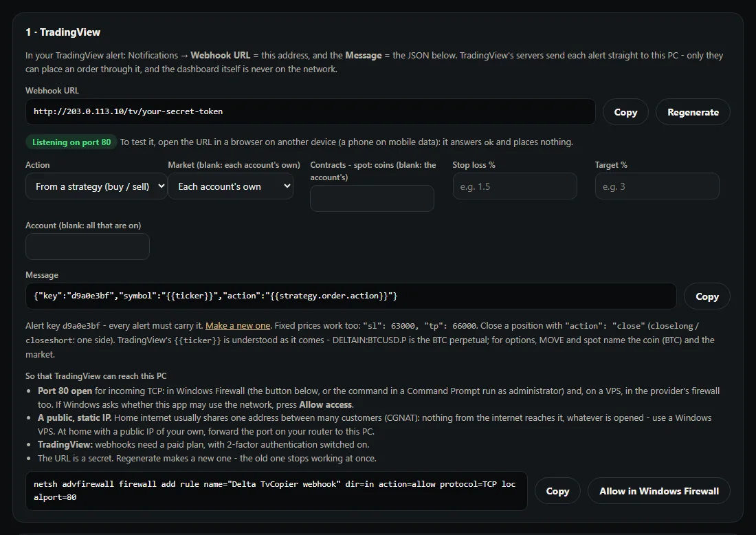Click 'The URL is a secret' bullet
Viewport: 756px width, 535px height.
207,458
